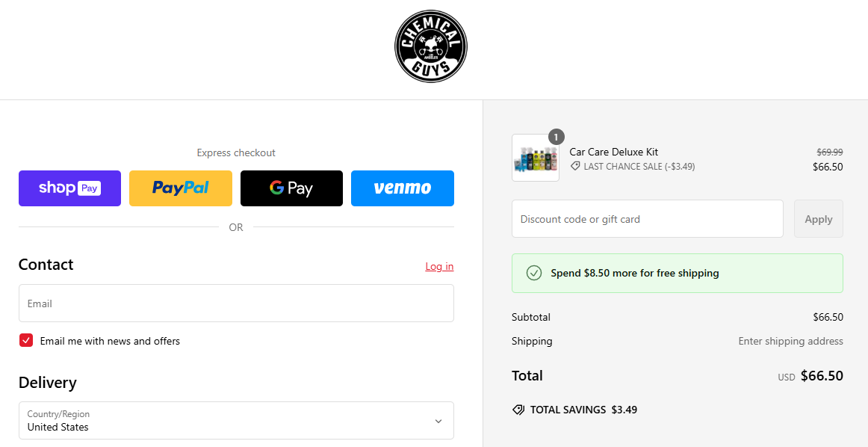Click the Log in link
The width and height of the screenshot is (868, 447).
pos(439,267)
